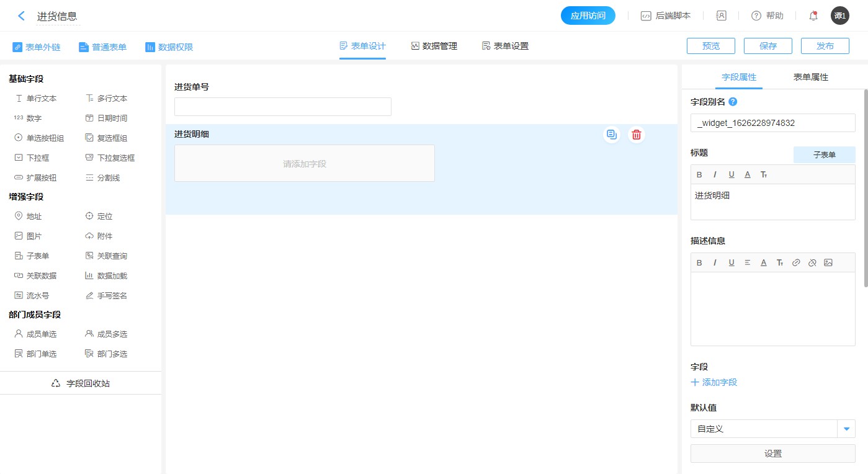Click the 添加字段 link
The image size is (868, 474).
[714, 382]
